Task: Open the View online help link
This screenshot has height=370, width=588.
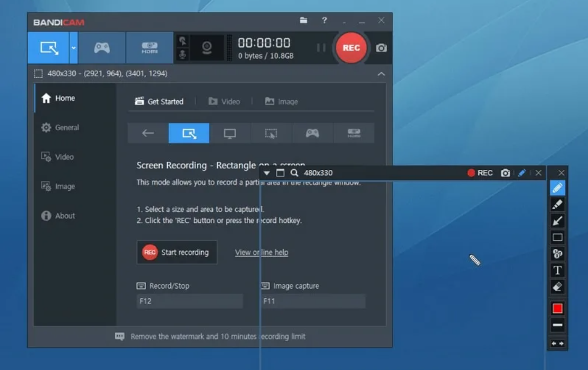Action: point(261,252)
